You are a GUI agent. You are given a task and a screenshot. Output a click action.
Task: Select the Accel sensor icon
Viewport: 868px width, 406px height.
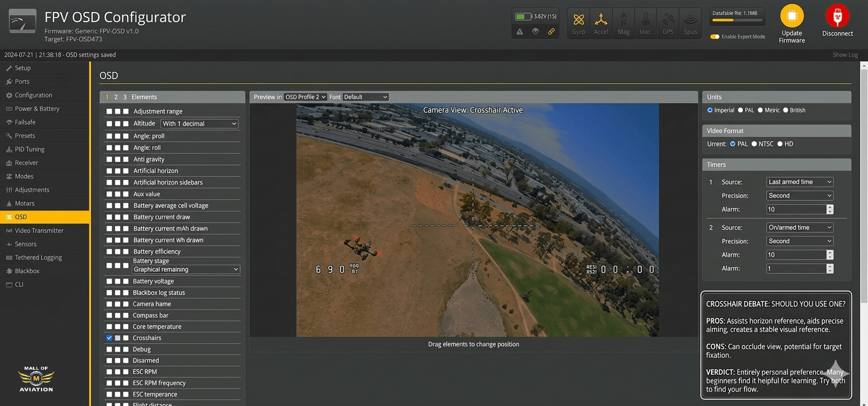[600, 22]
